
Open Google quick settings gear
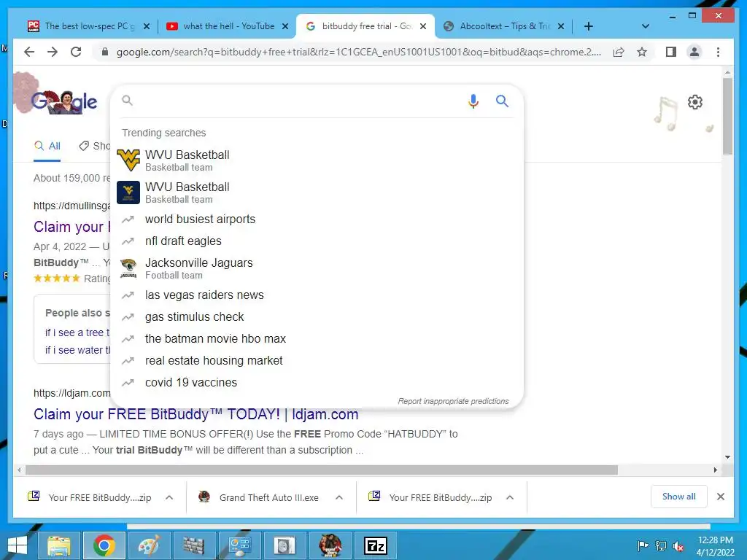[695, 102]
